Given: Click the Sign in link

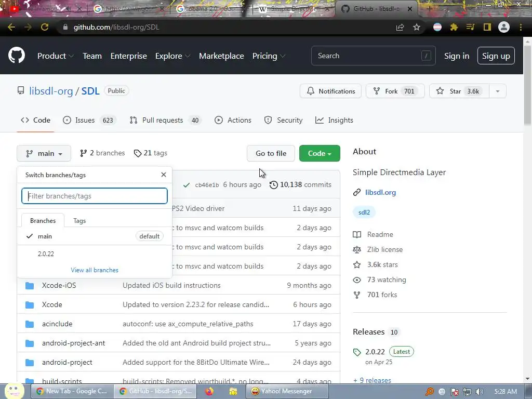Looking at the screenshot, I should tap(457, 56).
